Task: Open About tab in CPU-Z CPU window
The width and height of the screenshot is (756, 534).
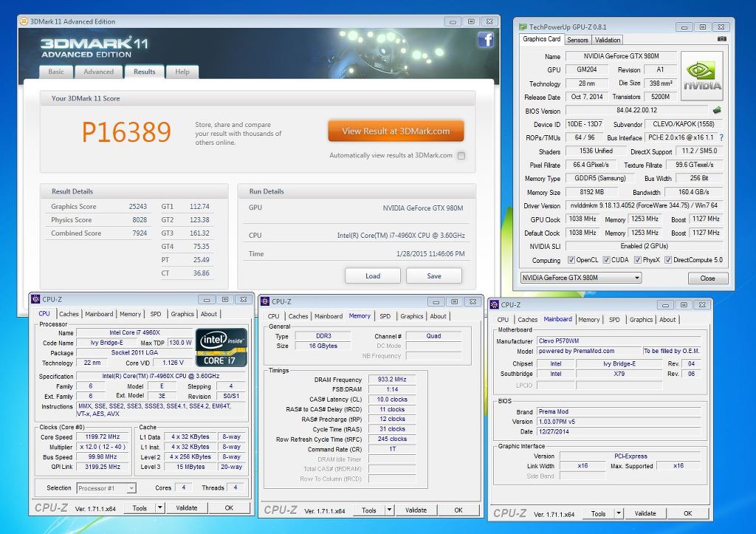Action: (209, 314)
